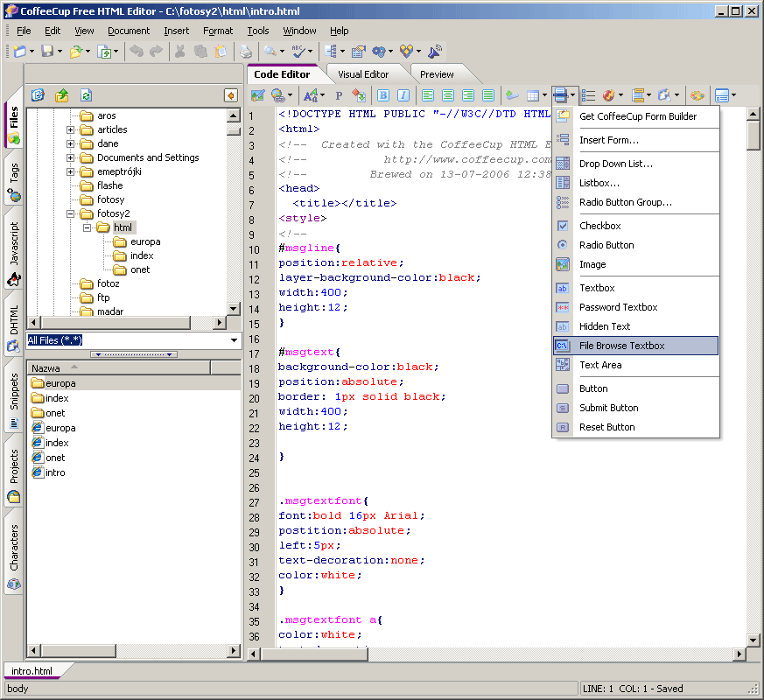This screenshot has height=700, width=764.
Task: Click the Insert link globe-chain icon
Action: pyautogui.click(x=278, y=95)
